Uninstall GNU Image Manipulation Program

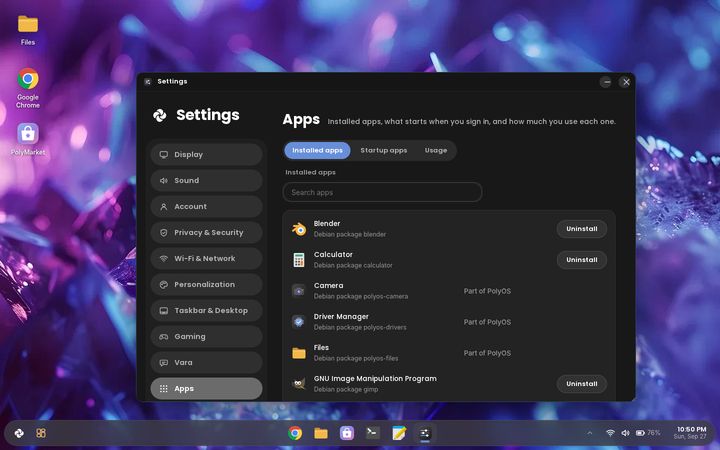582,384
